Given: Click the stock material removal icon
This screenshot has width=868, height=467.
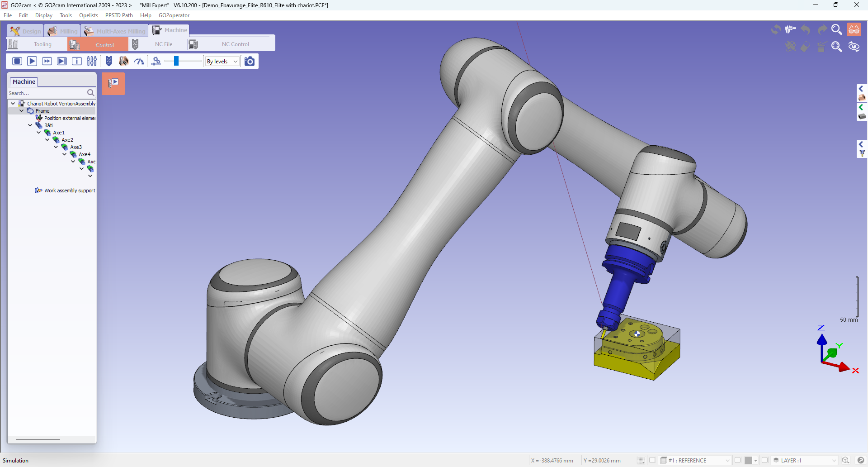Looking at the screenshot, I should pyautogui.click(x=123, y=61).
